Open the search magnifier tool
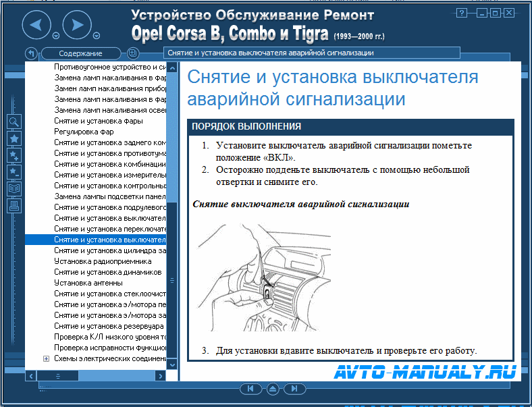 (x=14, y=121)
